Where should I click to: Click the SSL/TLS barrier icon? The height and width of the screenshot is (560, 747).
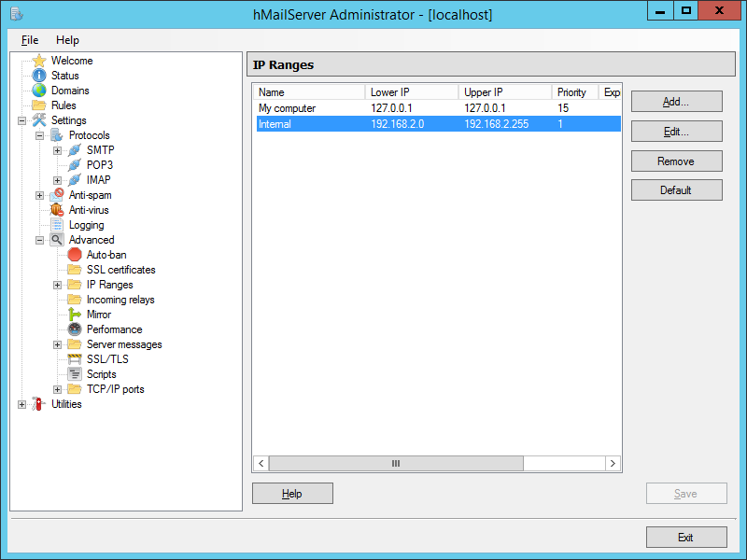click(x=75, y=359)
